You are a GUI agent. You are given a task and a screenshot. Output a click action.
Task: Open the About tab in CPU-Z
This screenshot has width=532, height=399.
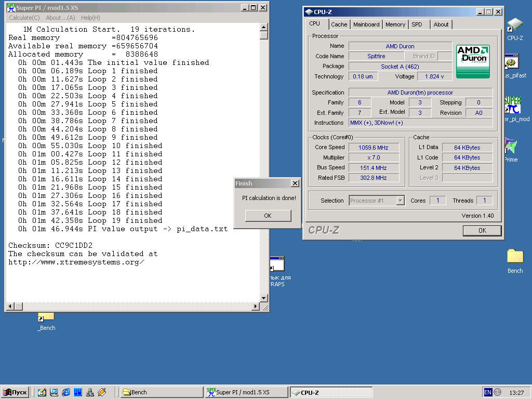[441, 24]
